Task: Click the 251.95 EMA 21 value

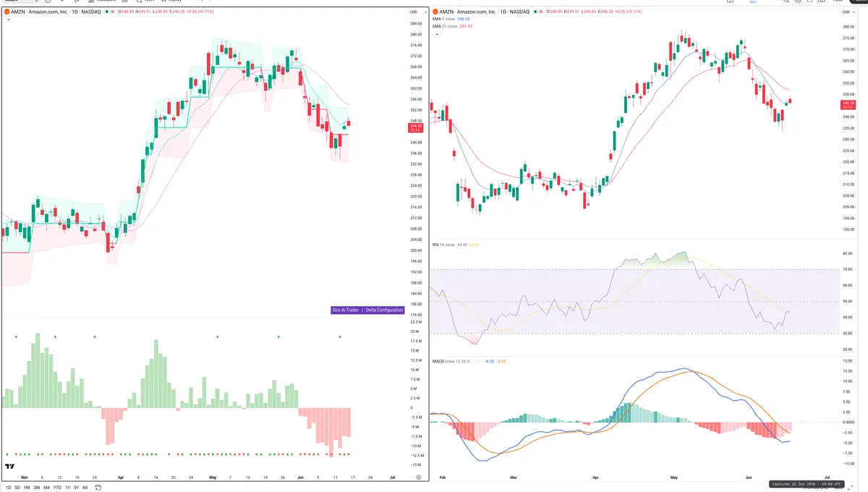Action: 466,26
